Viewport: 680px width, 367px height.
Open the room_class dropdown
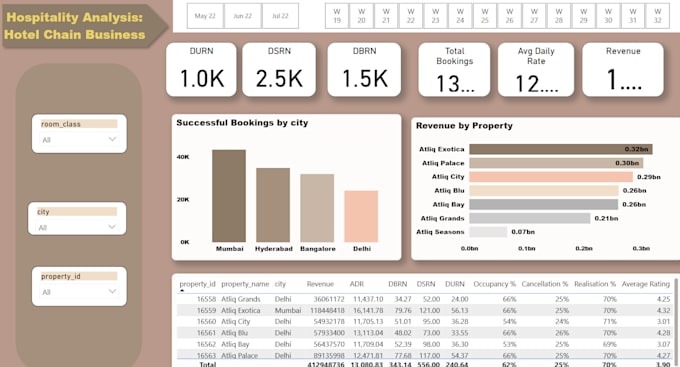click(x=79, y=140)
